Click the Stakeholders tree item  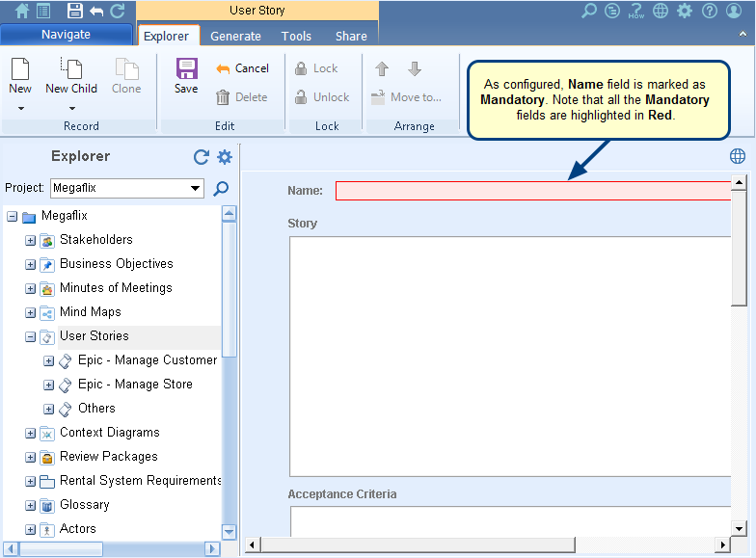pyautogui.click(x=96, y=239)
